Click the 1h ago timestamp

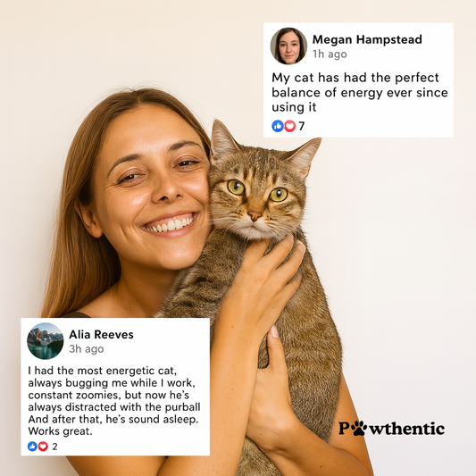point(330,54)
